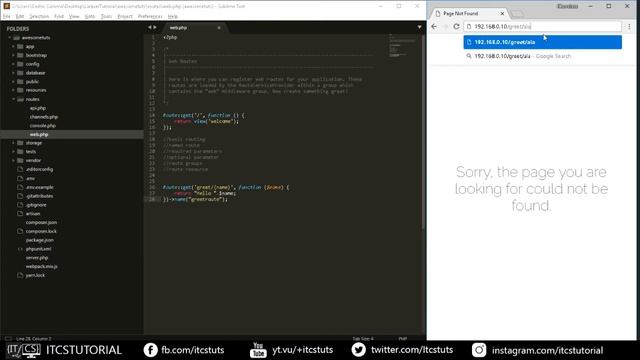The height and width of the screenshot is (360, 640).
Task: Expand the app folder
Action: [x=13, y=47]
